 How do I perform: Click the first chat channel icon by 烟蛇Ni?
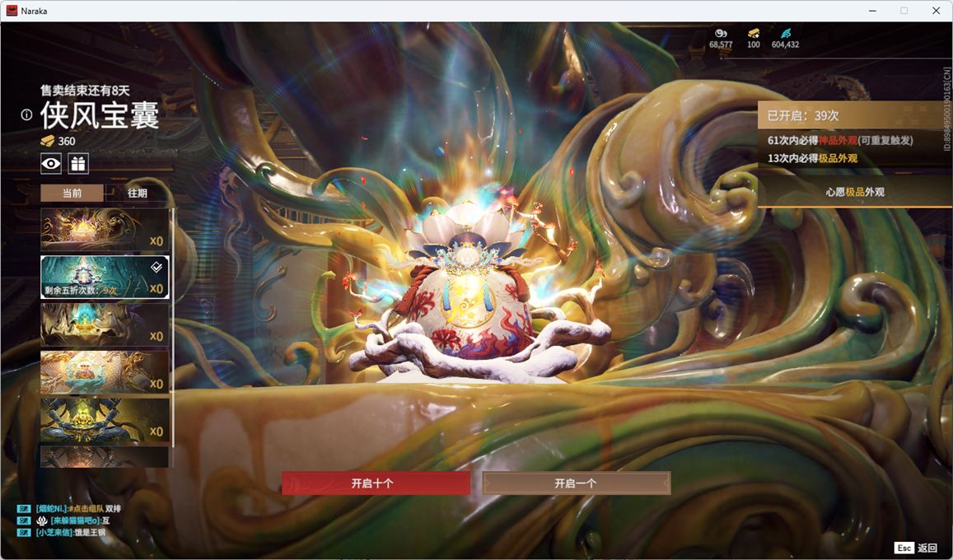click(24, 508)
